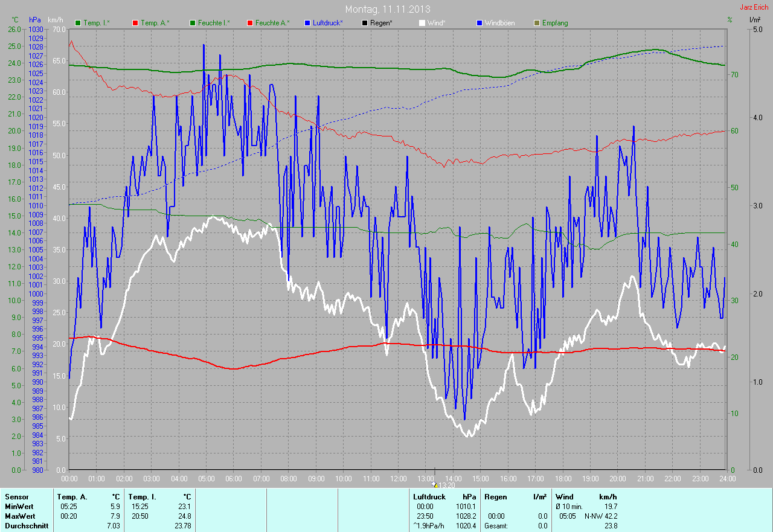773x532 pixels.
Task: Click the black Regen legend square
Action: 364,23
